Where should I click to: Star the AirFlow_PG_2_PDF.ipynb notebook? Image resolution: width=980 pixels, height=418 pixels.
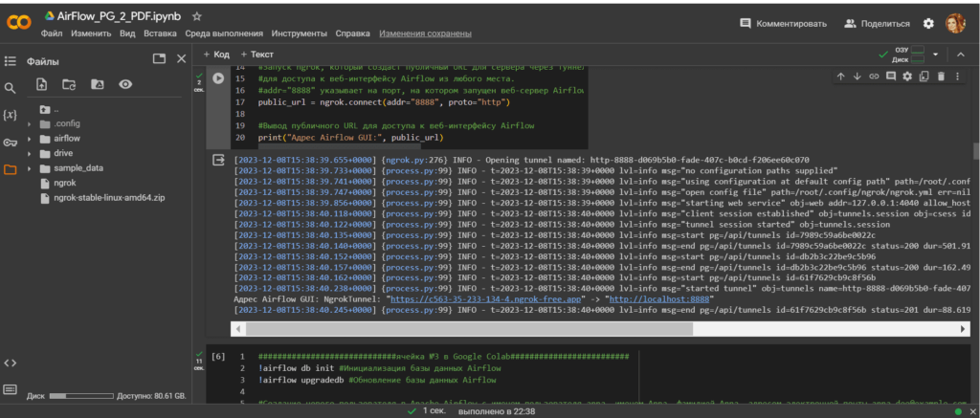click(197, 16)
